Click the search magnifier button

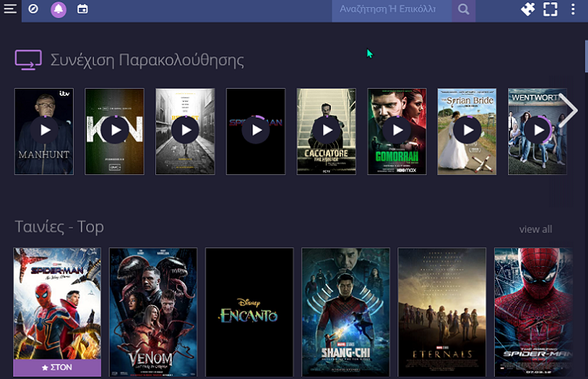[463, 9]
